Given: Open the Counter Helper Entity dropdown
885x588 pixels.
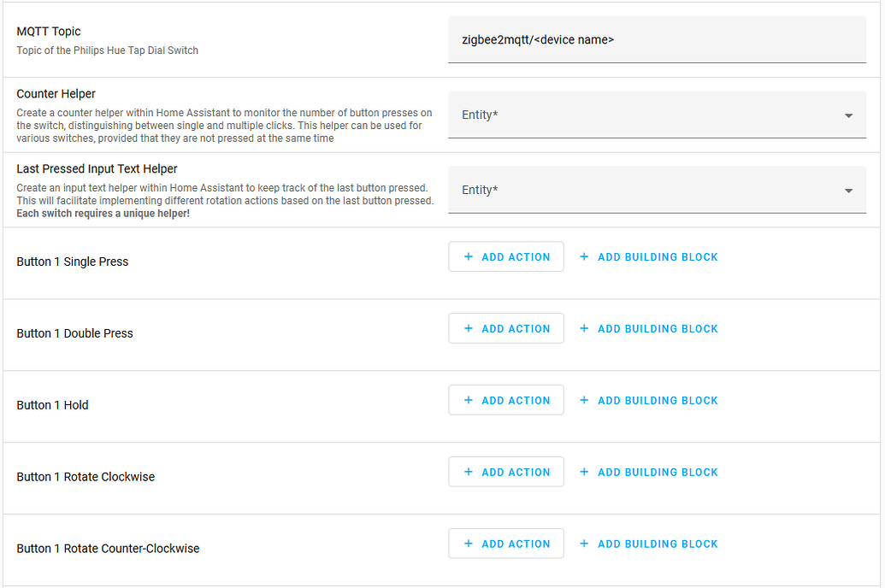Looking at the screenshot, I should [x=657, y=115].
